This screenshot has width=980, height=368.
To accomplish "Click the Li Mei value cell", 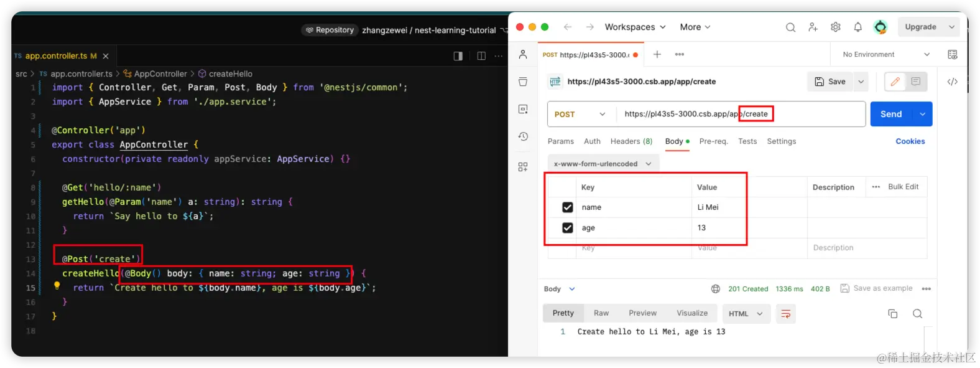I will pyautogui.click(x=749, y=207).
